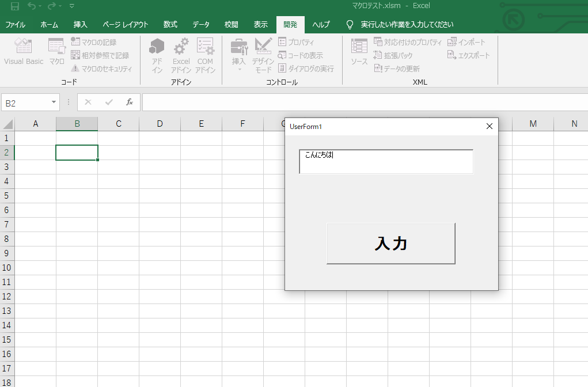
Task: Open COM アドイン dialog
Action: click(205, 55)
